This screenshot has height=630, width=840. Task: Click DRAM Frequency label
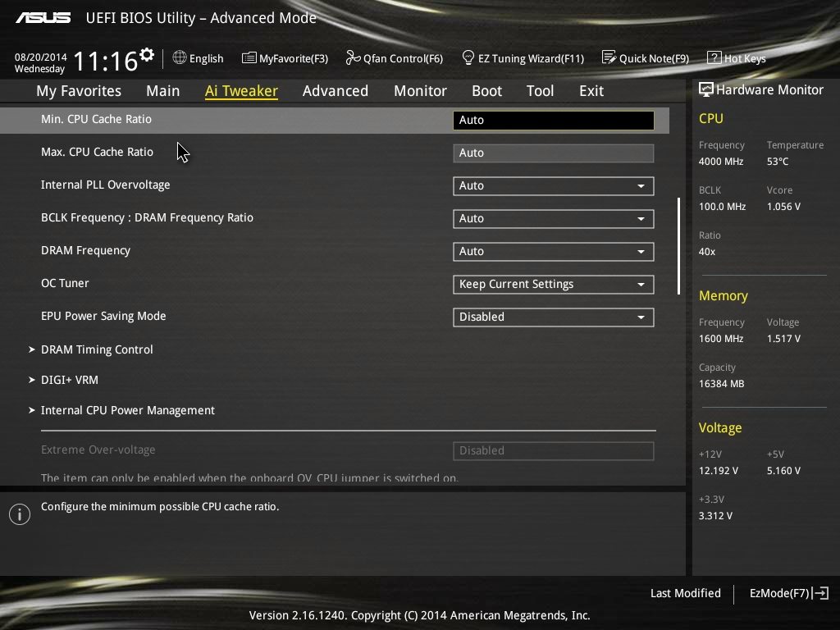(85, 251)
